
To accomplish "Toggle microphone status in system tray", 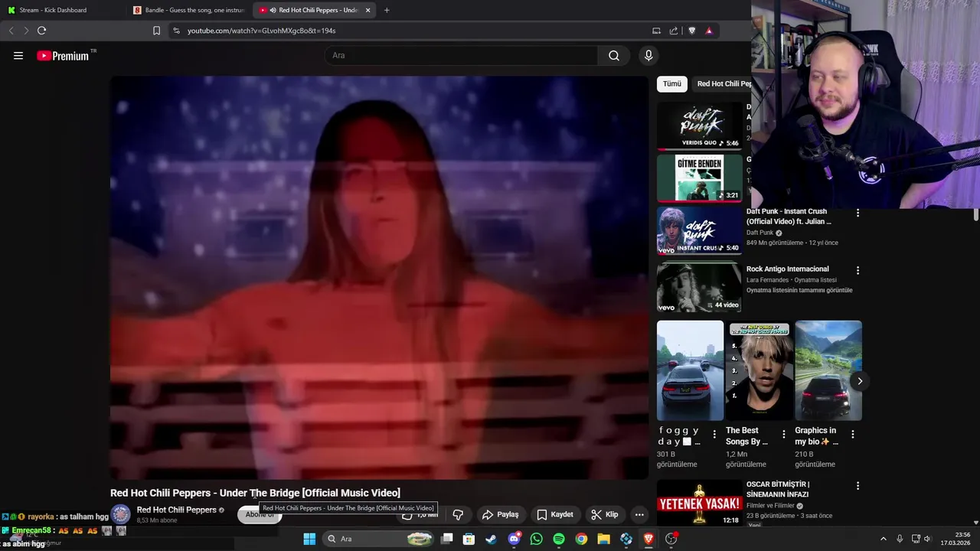I will coord(900,539).
